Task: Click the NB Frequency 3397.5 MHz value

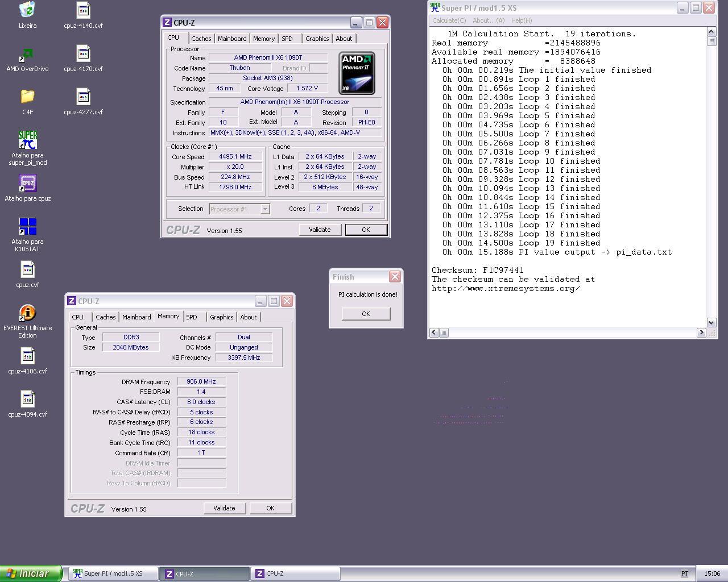Action: pyautogui.click(x=243, y=357)
